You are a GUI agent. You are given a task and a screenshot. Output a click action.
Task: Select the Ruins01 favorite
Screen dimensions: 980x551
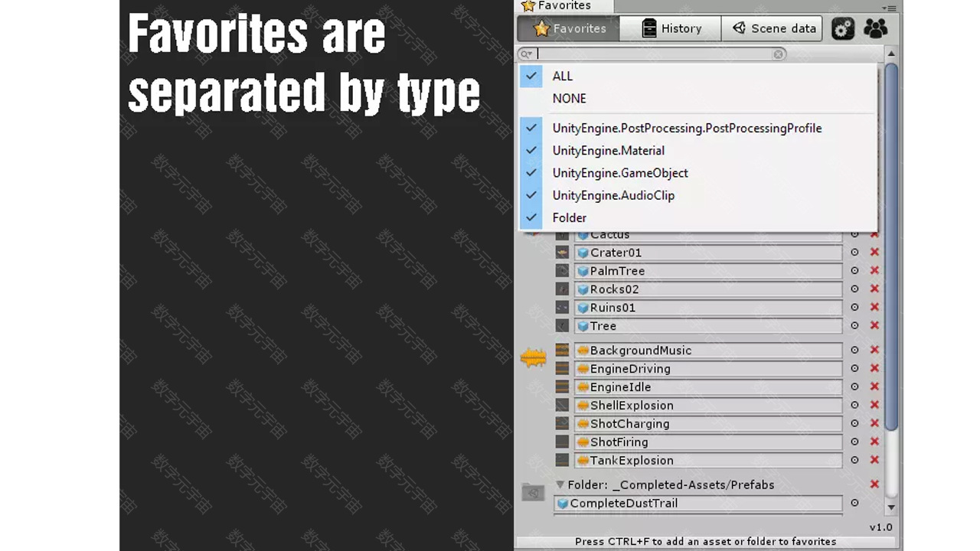point(708,308)
